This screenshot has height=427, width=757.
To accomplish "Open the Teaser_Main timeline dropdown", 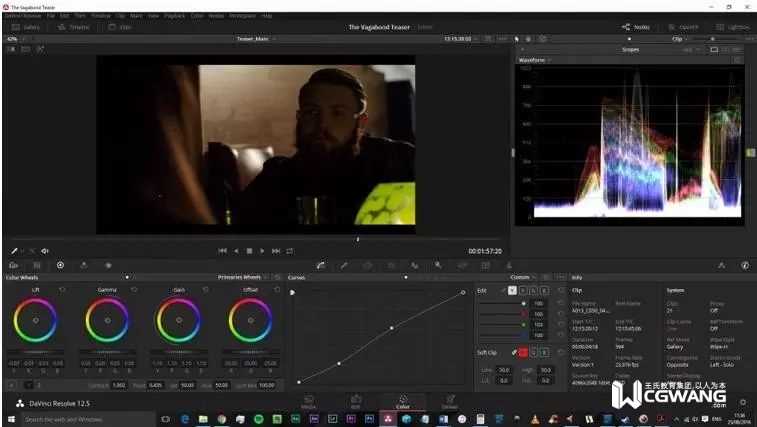I will tap(256, 39).
